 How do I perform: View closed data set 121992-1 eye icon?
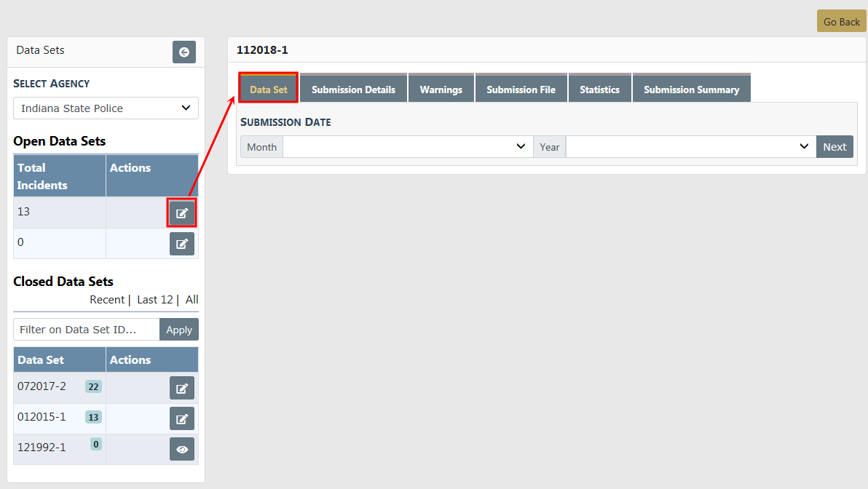tap(182, 449)
